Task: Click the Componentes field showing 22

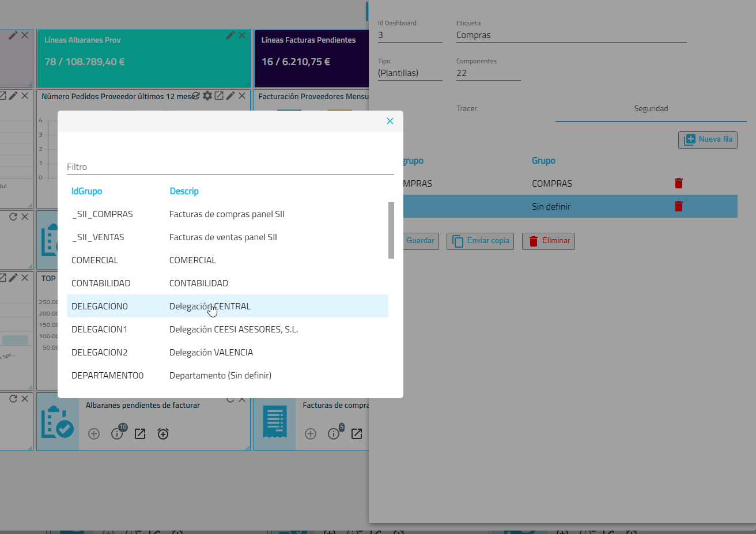Action: tap(489, 73)
